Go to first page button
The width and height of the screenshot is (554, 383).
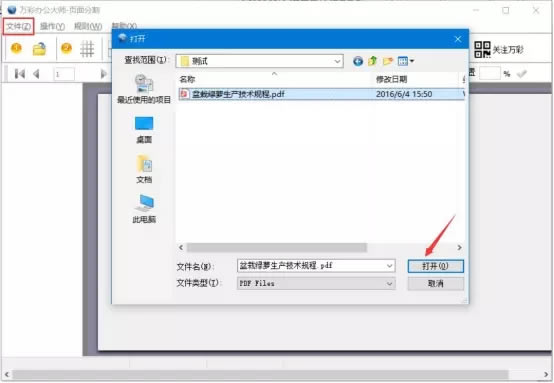(x=20, y=74)
